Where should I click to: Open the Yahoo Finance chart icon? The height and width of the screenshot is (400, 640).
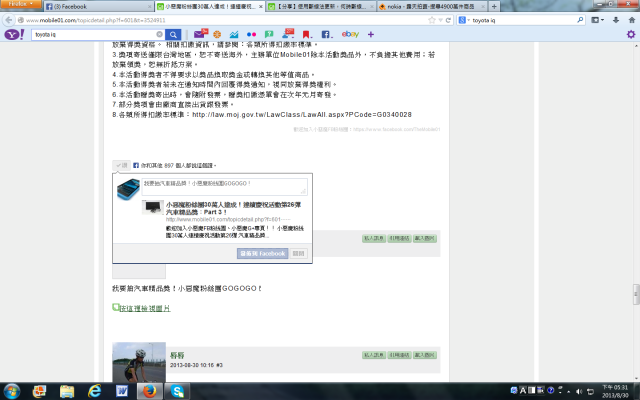point(234,35)
